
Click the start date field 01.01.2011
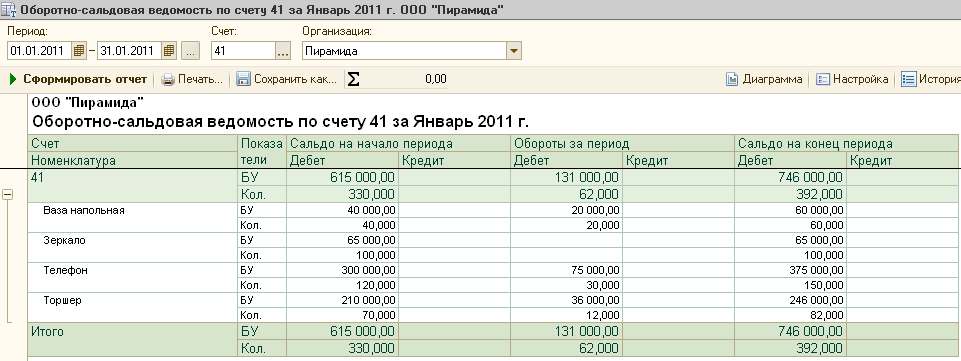point(39,51)
